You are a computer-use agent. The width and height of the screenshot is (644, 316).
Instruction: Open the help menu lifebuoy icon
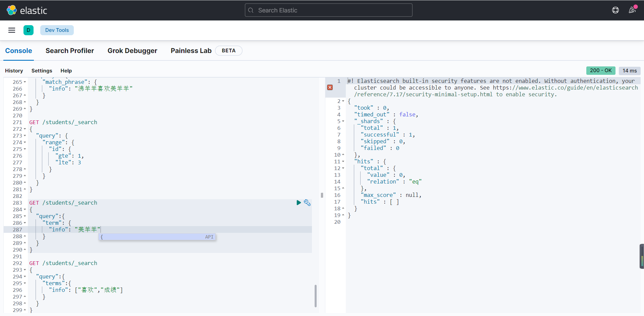pyautogui.click(x=615, y=10)
